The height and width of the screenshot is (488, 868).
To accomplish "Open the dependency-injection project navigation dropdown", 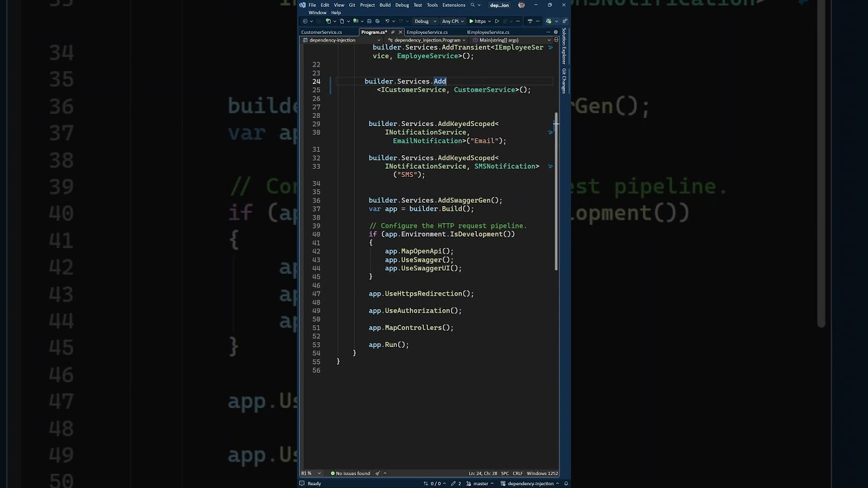I will pos(342,40).
